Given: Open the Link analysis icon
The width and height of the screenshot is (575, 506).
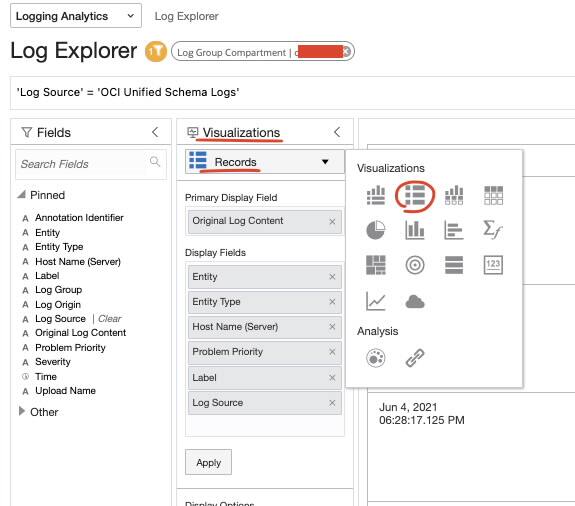Looking at the screenshot, I should pyautogui.click(x=415, y=358).
